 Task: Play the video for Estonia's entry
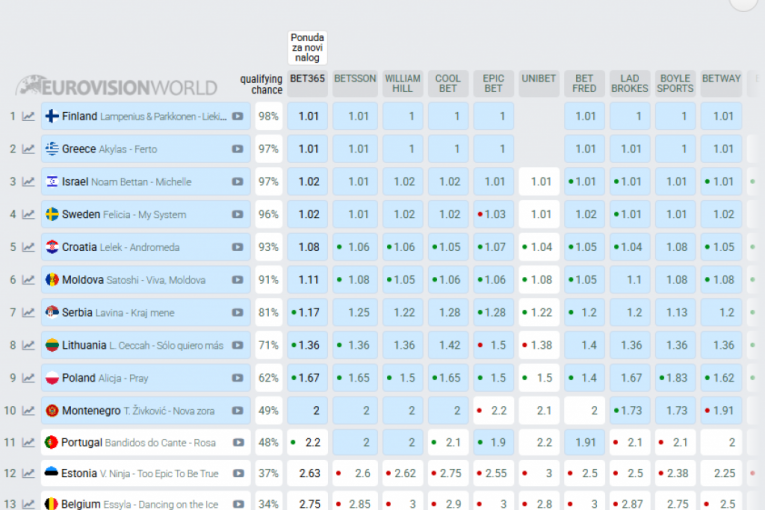tap(238, 473)
